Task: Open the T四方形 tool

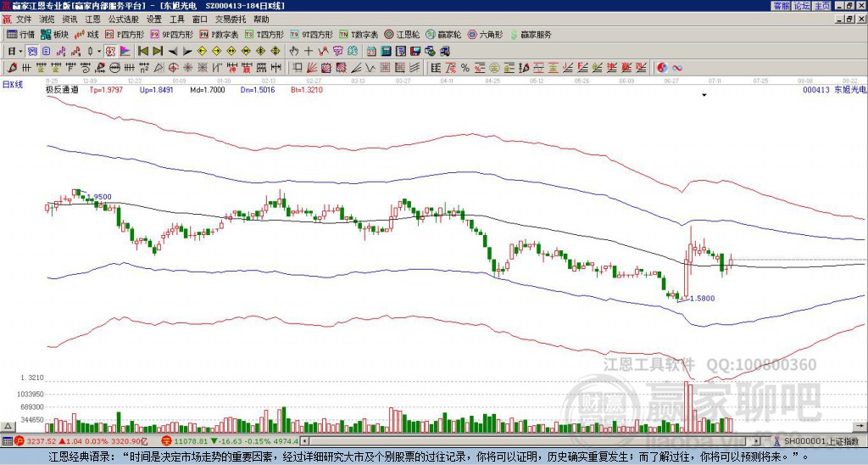Action: [x=264, y=34]
